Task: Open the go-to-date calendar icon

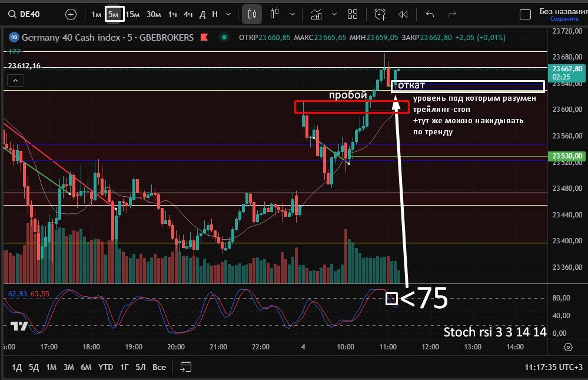Action: tap(186, 367)
